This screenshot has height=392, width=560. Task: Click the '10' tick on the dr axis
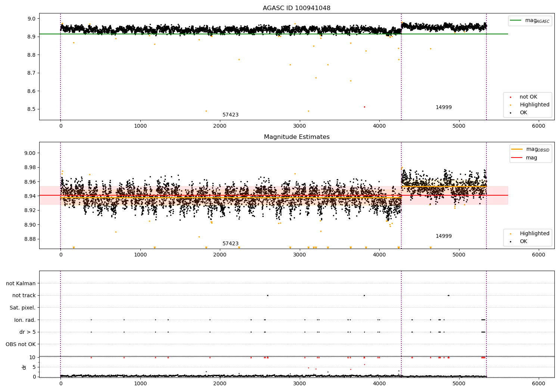32,358
